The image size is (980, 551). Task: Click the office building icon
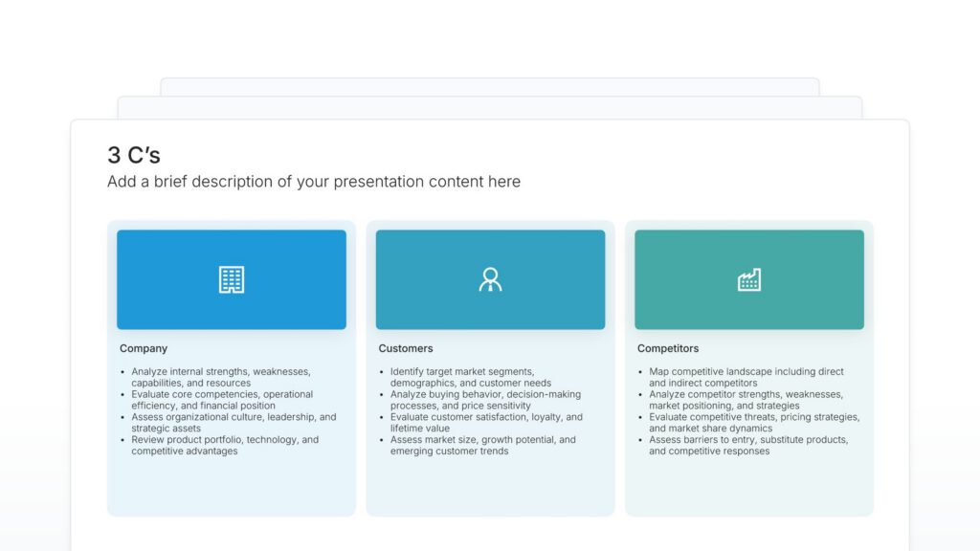[232, 279]
